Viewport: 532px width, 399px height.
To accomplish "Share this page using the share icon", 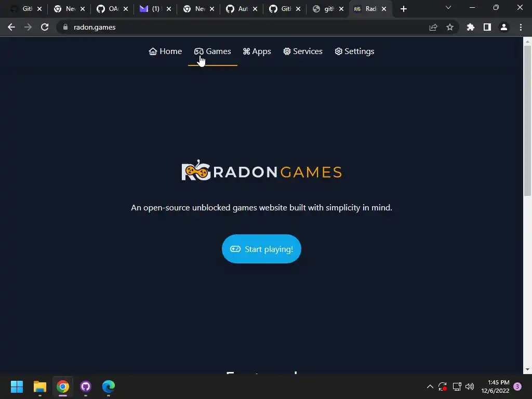I will [433, 27].
